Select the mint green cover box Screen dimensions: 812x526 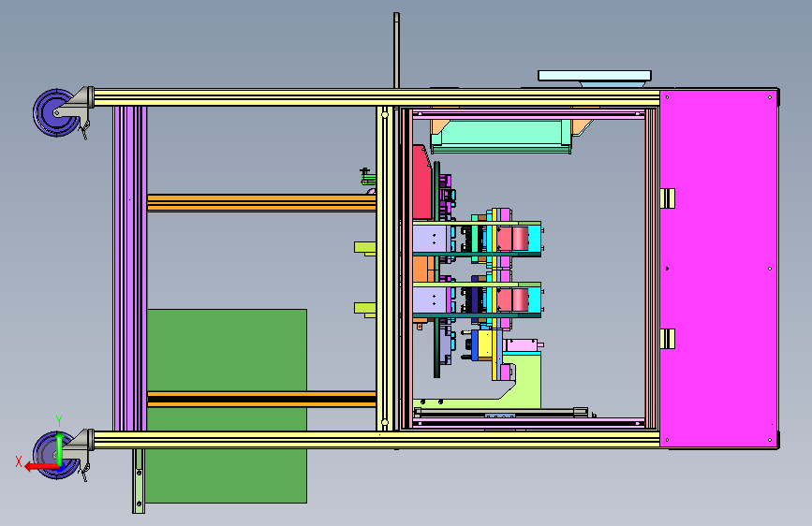[501, 136]
